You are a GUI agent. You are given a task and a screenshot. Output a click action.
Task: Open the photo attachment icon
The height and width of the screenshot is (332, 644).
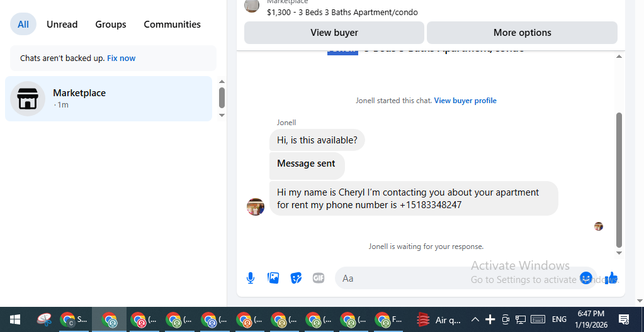273,279
